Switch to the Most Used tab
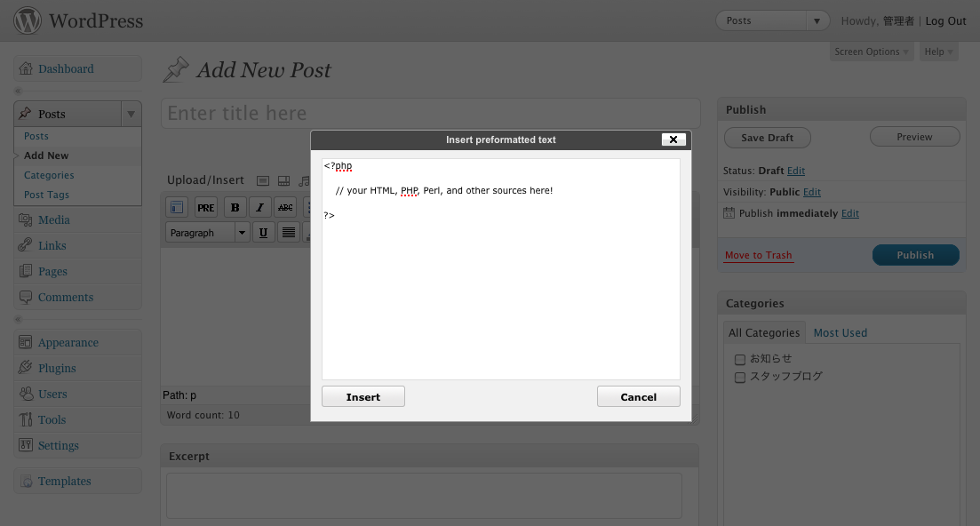The height and width of the screenshot is (526, 980). (x=840, y=333)
